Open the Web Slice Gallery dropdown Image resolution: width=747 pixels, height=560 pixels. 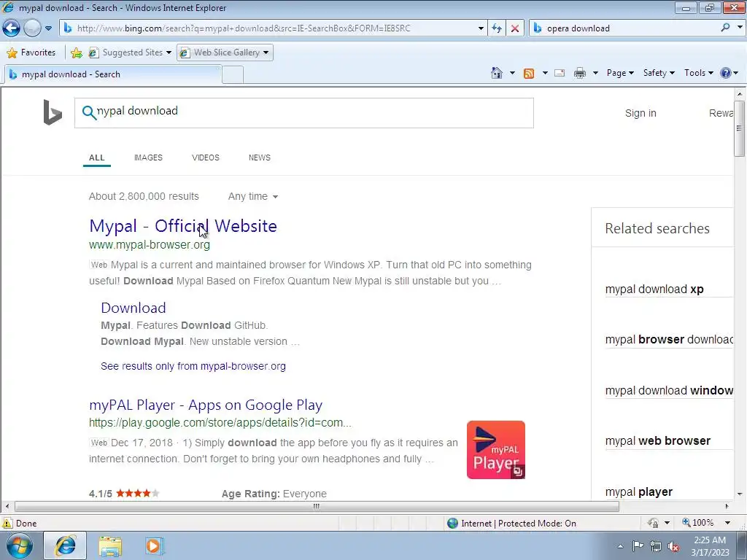[225, 52]
